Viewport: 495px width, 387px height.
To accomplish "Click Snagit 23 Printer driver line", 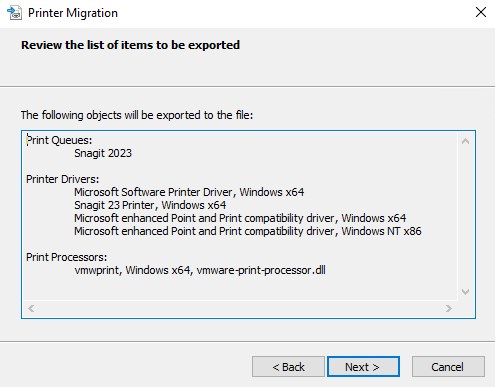I will point(150,205).
